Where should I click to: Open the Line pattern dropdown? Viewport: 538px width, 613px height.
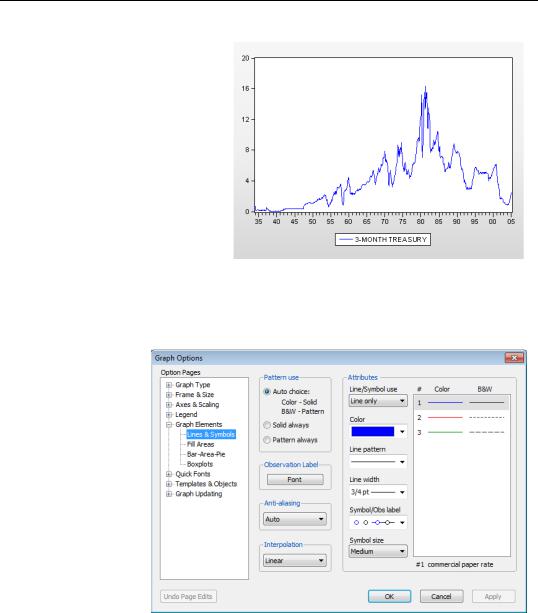378,462
